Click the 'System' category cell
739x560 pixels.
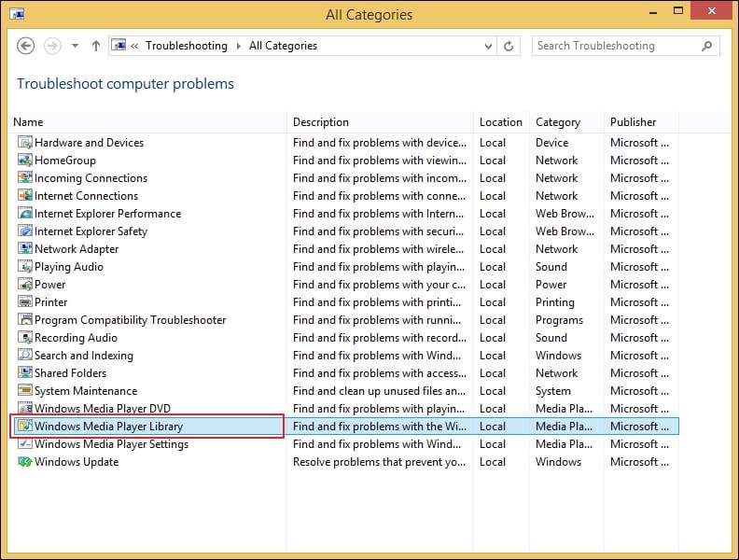coord(552,391)
